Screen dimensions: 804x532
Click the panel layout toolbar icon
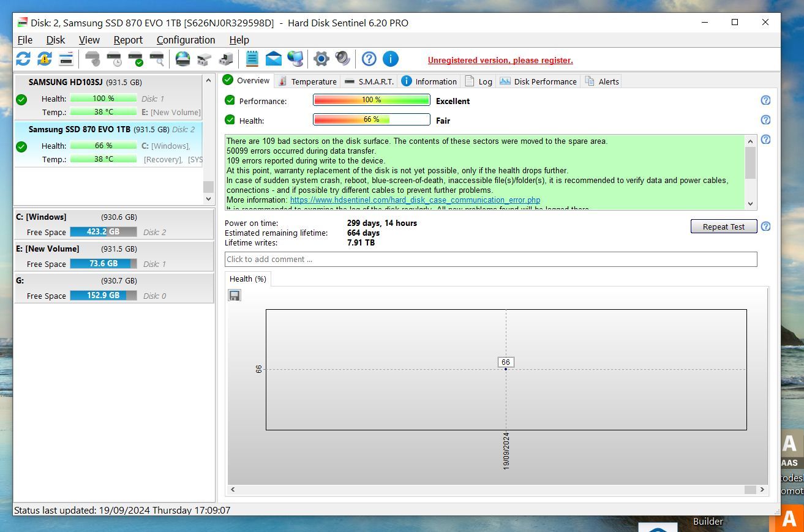click(x=66, y=59)
